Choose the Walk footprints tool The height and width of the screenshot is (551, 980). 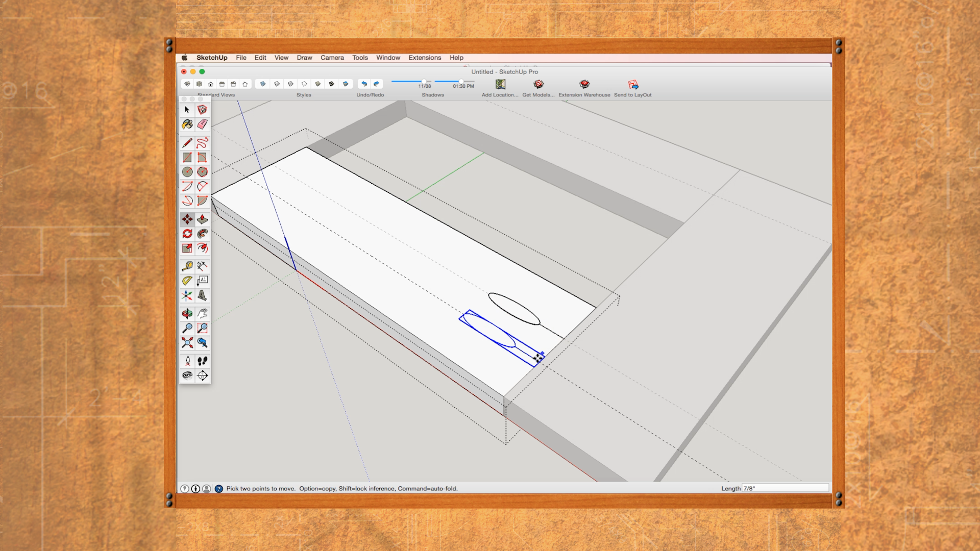click(202, 361)
